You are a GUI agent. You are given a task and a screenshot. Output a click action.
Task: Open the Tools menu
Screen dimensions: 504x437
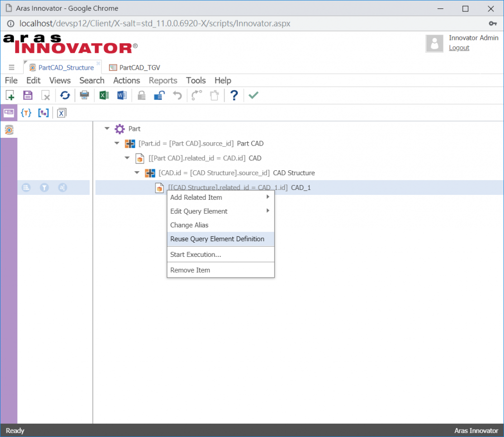pos(196,80)
